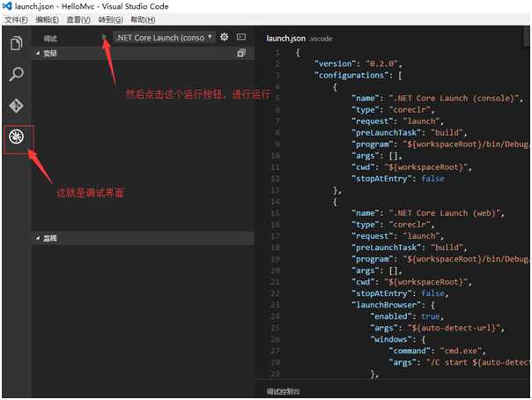Click the "launchBrowser" key on line 23
Viewport: 532px width, 400px height.
(x=388, y=305)
